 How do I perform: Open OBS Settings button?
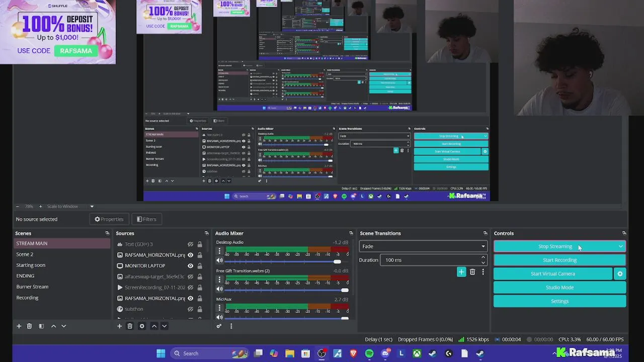(559, 301)
